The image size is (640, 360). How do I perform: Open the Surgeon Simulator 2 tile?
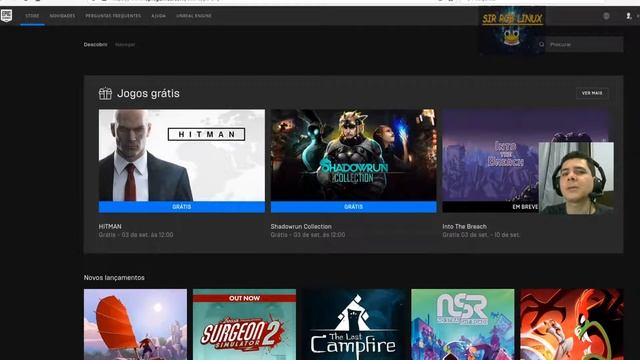pos(244,324)
